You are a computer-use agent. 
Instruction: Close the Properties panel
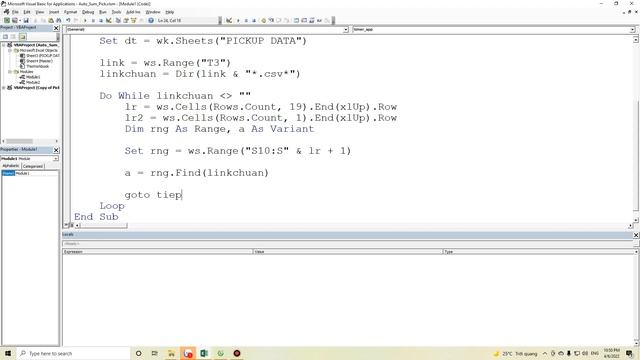point(56,150)
